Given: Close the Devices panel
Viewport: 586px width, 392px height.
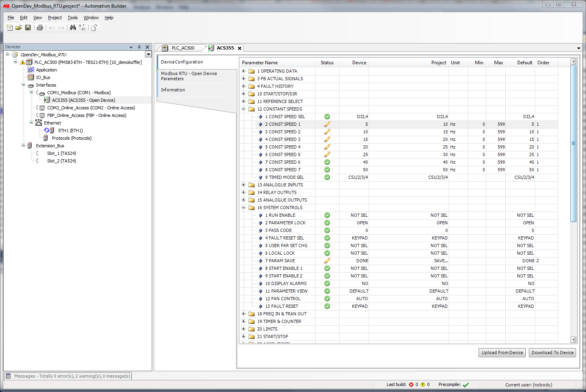Looking at the screenshot, I should pyautogui.click(x=147, y=47).
